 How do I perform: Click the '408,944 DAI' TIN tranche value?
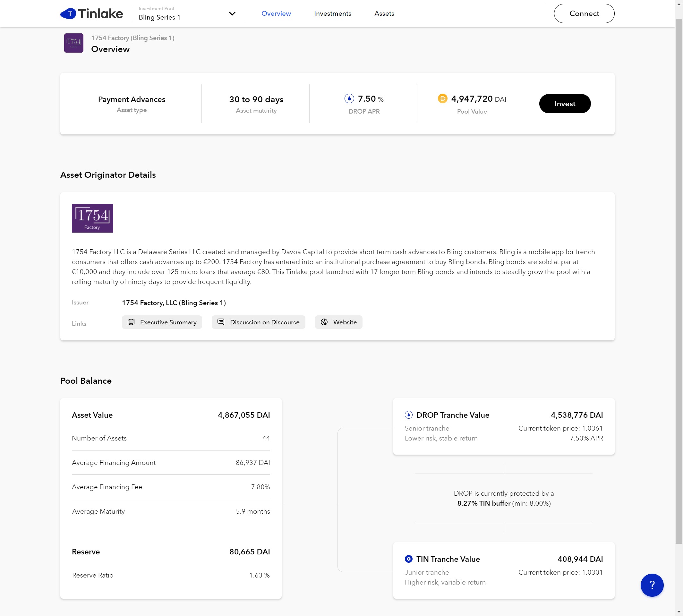[x=580, y=560]
